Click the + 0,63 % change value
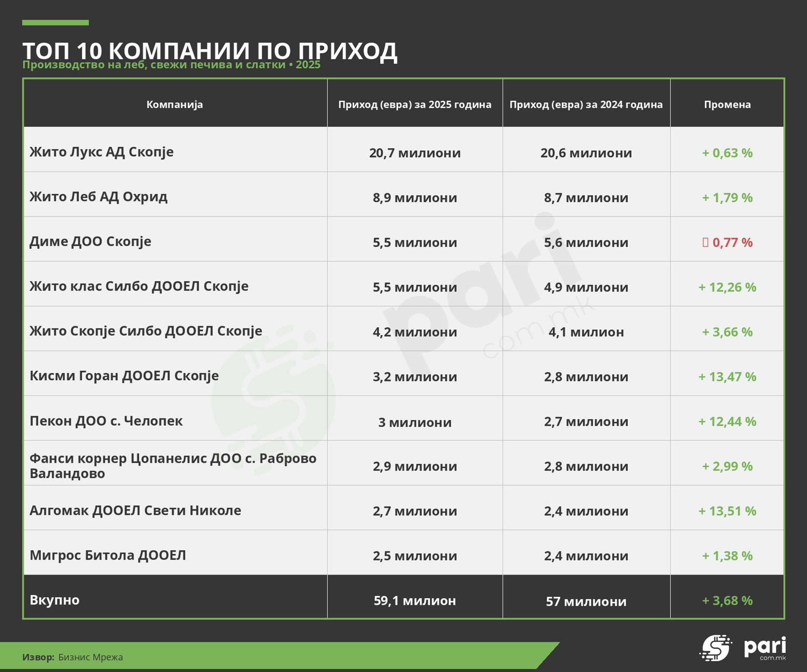This screenshot has width=807, height=672. click(727, 153)
